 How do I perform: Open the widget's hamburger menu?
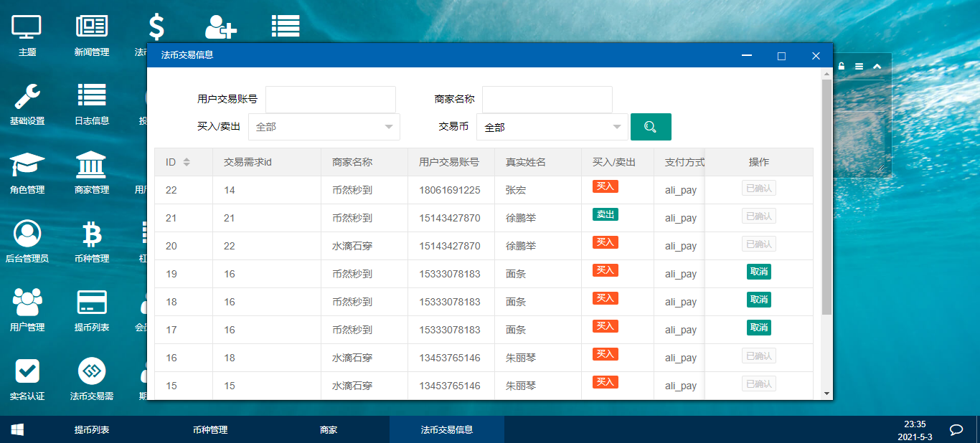859,67
